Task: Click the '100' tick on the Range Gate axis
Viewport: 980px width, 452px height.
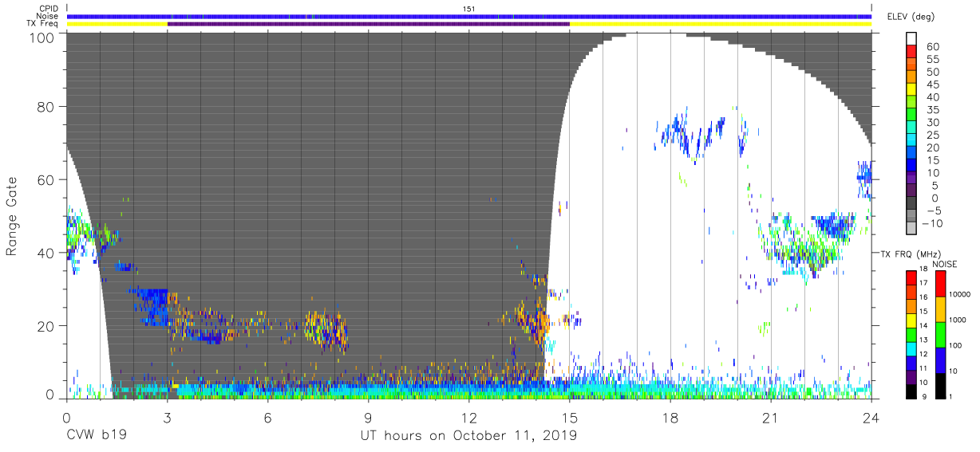Action: (x=41, y=37)
